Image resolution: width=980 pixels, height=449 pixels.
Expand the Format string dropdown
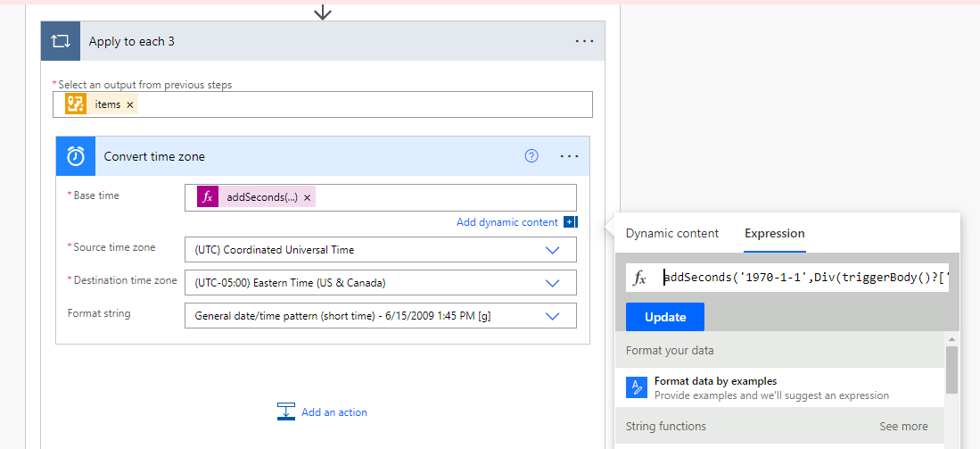tap(553, 315)
